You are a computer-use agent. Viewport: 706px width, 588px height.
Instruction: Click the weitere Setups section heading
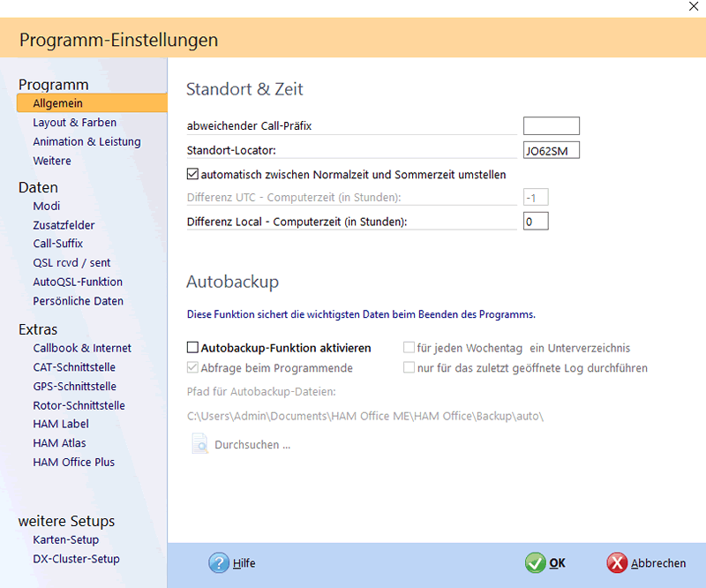pos(67,521)
